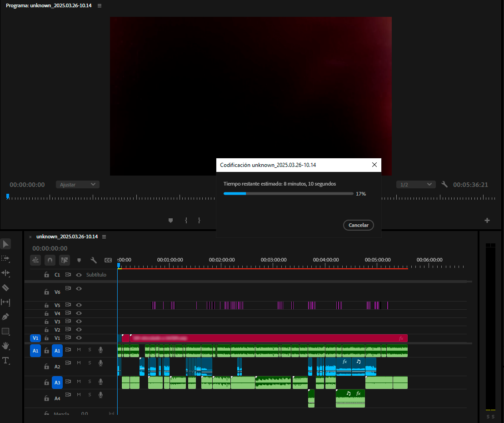Select the unknown_2025.03.26-10.14 timeline tab

coord(67,237)
